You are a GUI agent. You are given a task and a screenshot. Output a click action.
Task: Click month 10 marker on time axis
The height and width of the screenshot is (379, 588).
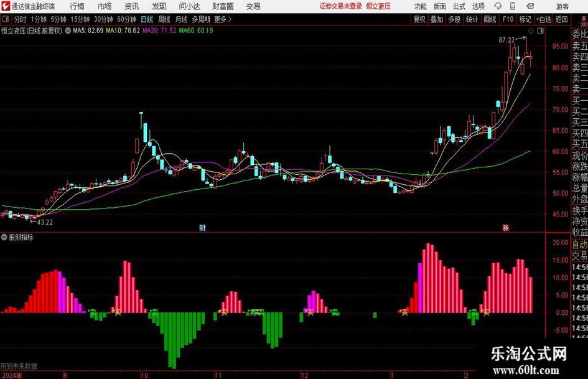pyautogui.click(x=144, y=375)
